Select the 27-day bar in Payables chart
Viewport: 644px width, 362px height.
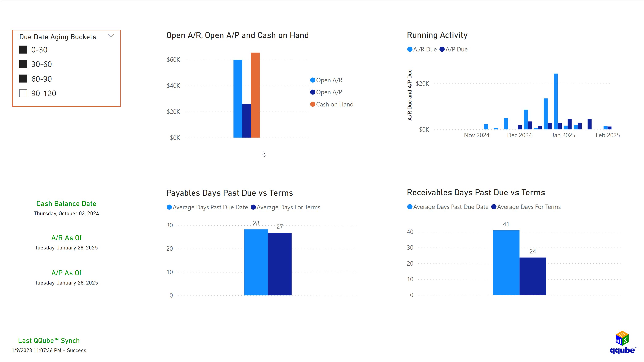(280, 262)
